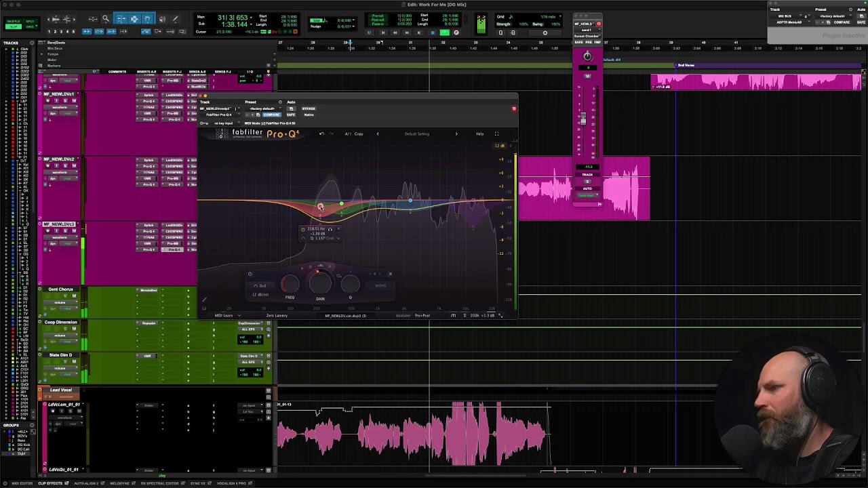The image size is (868, 488).
Task: Open Zero Latency processing mode menu
Action: [x=277, y=315]
